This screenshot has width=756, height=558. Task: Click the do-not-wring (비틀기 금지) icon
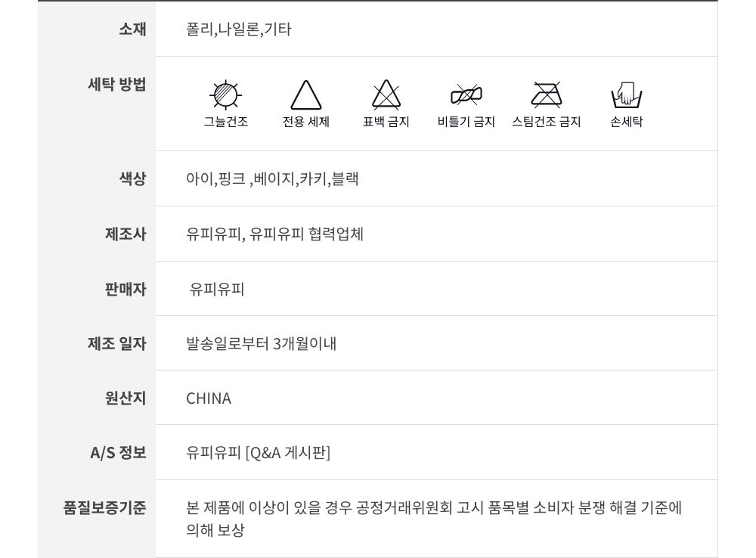click(466, 95)
